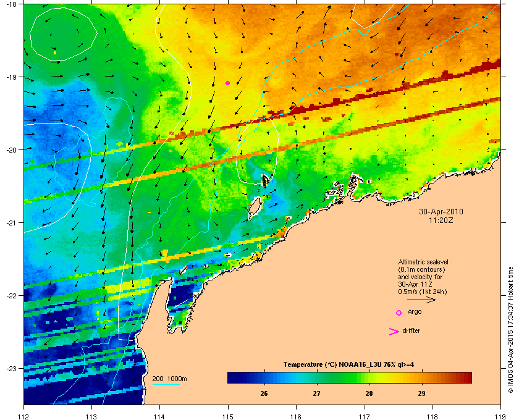Click the latitude axis label -20
Screen dimensions: 519x420
(x=11, y=149)
